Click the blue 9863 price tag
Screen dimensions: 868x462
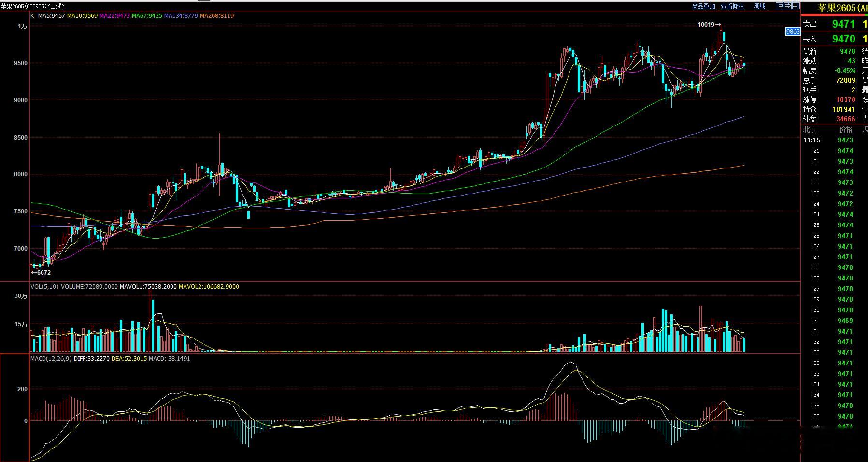pos(793,32)
